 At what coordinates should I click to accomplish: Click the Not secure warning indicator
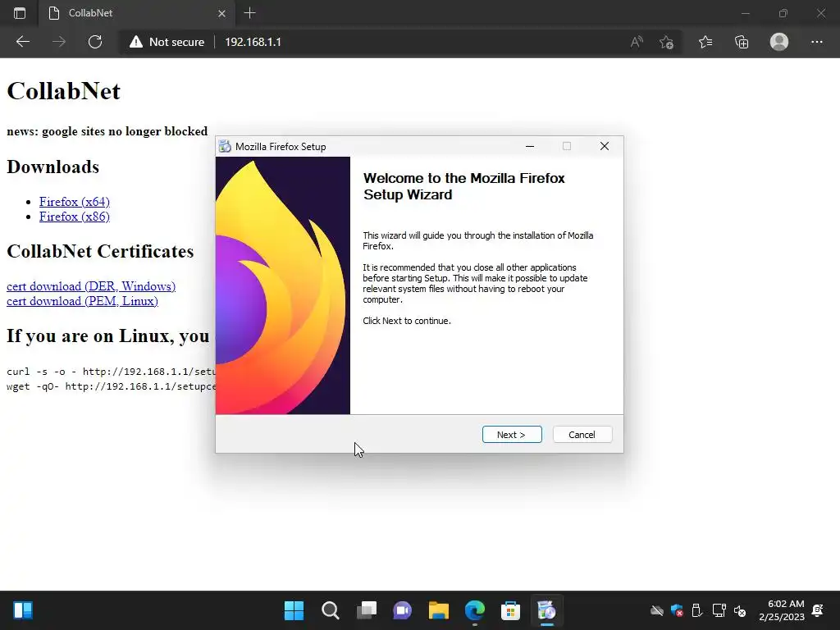point(167,42)
